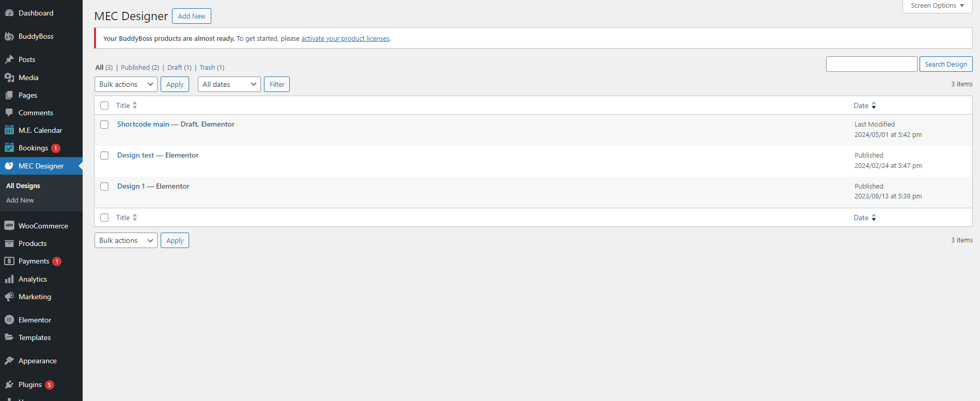Sort designs by the Date column header
Viewport: 980px width, 401px height.
[x=861, y=105]
